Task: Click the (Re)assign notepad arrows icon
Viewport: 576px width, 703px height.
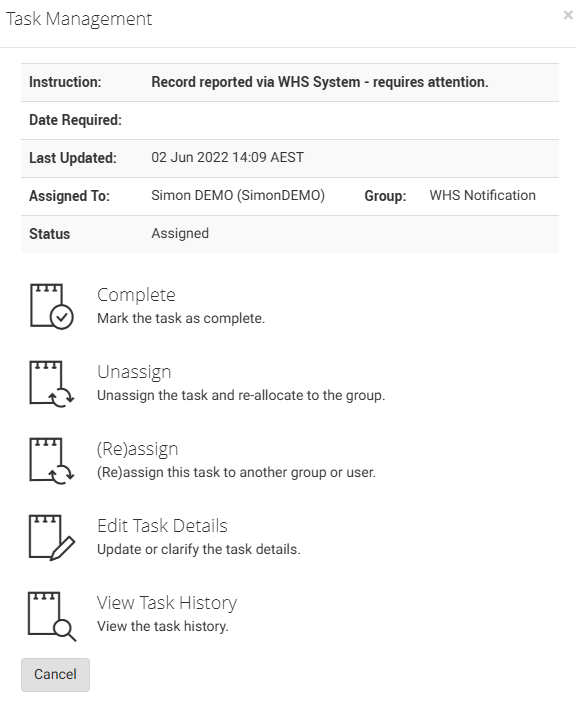Action: point(52,461)
